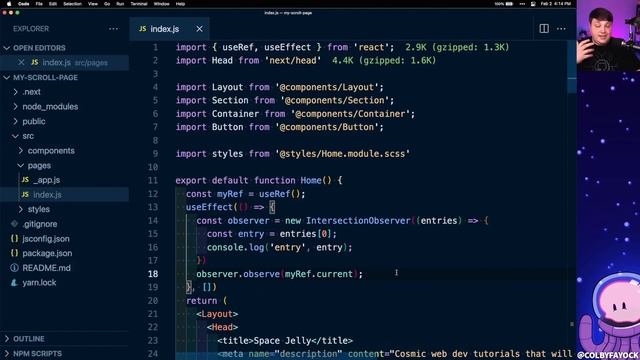
Task: Expand the Outline section
Action: (x=7, y=339)
